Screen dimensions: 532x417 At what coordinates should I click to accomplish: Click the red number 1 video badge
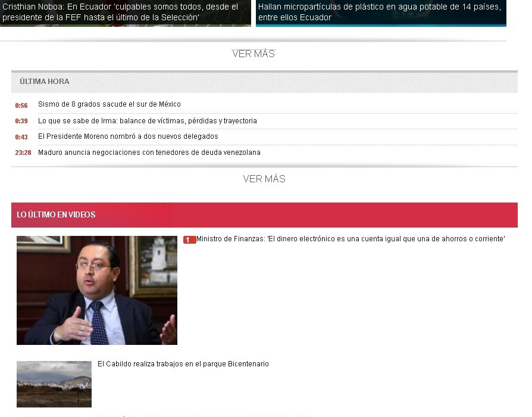[189, 240]
